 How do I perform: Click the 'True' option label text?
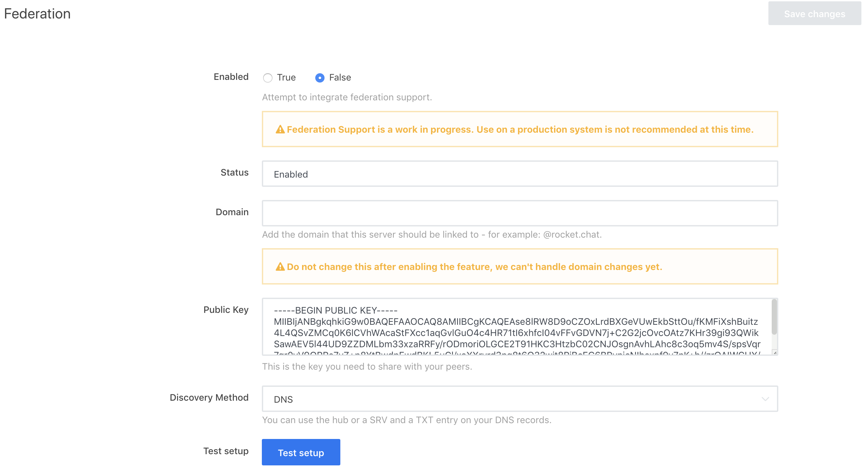click(x=286, y=78)
